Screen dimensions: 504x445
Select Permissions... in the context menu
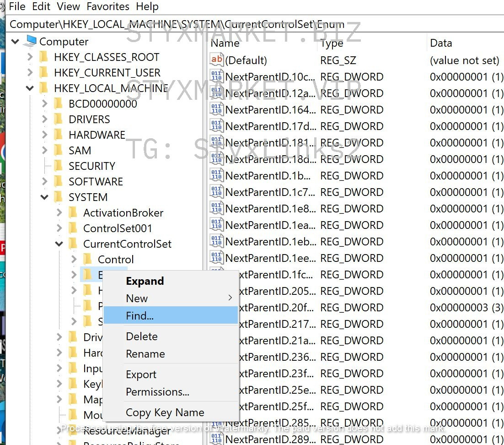click(157, 392)
